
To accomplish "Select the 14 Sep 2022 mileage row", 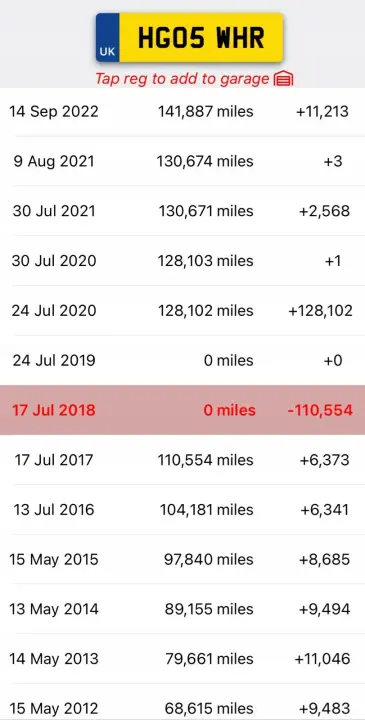I will [182, 112].
